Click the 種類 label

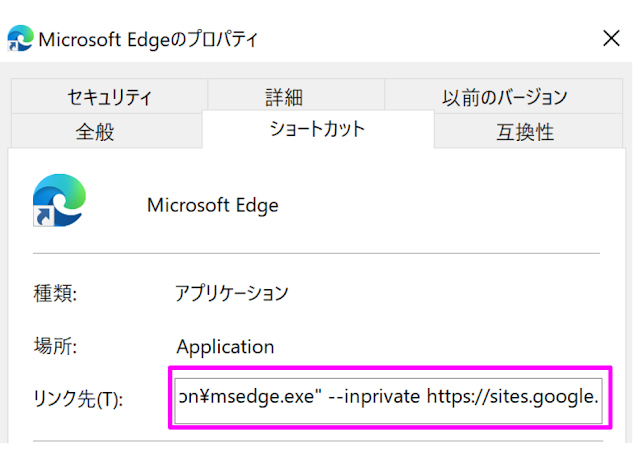point(55,293)
